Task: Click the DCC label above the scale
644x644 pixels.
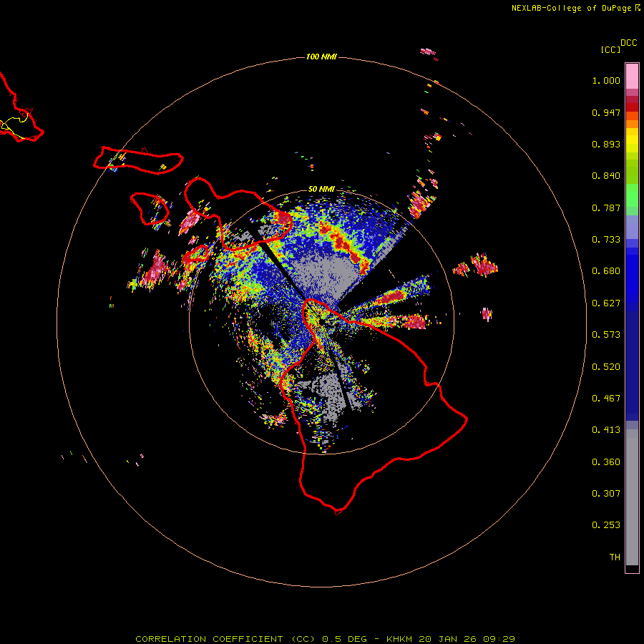Action: point(629,43)
